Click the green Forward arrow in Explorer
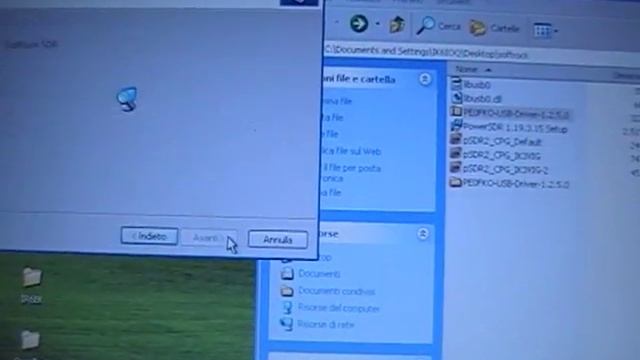 tap(359, 23)
